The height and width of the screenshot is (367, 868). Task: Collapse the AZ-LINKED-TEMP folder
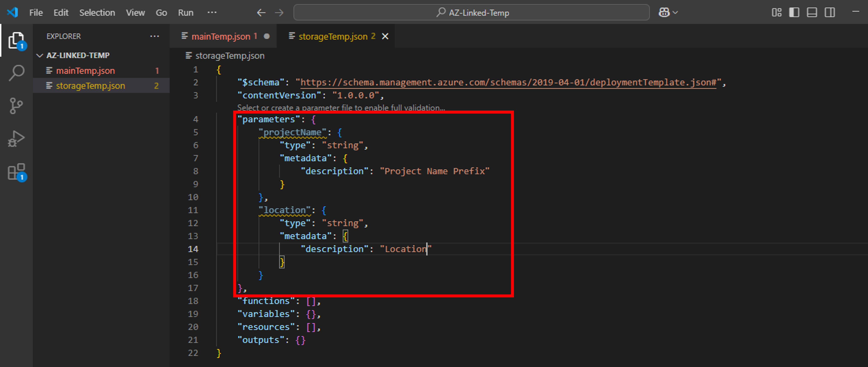pyautogui.click(x=40, y=55)
